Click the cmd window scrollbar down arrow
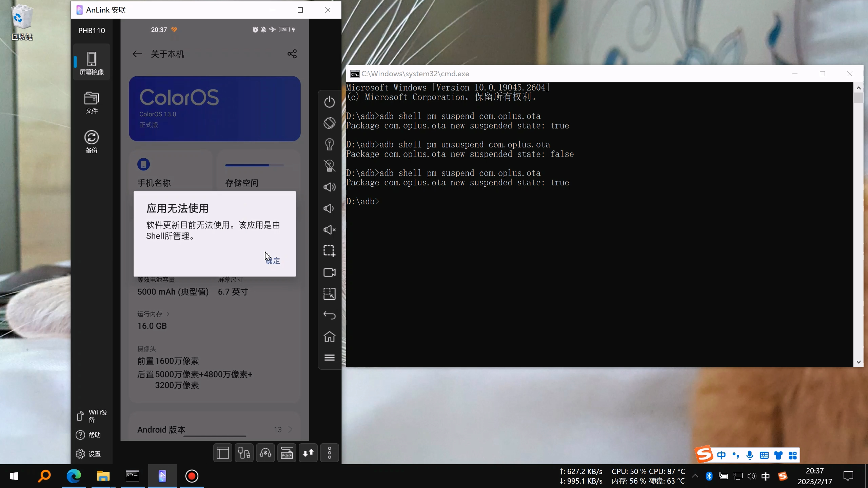The width and height of the screenshot is (868, 488). (x=859, y=362)
